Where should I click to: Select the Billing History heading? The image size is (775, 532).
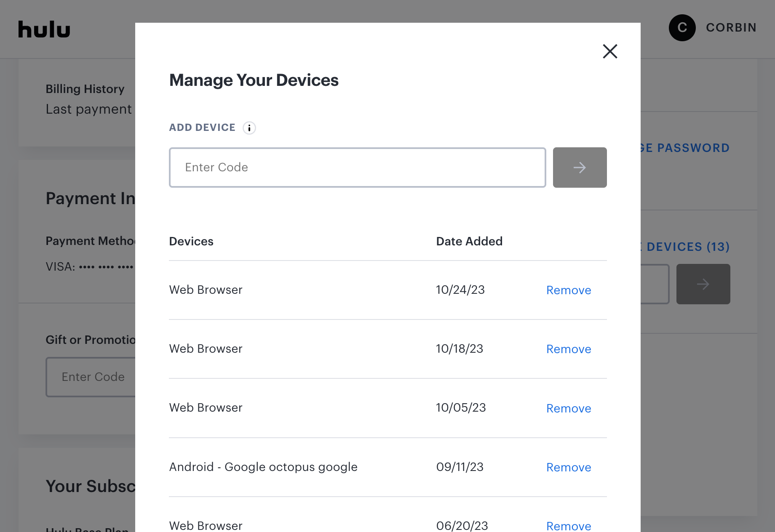85,89
